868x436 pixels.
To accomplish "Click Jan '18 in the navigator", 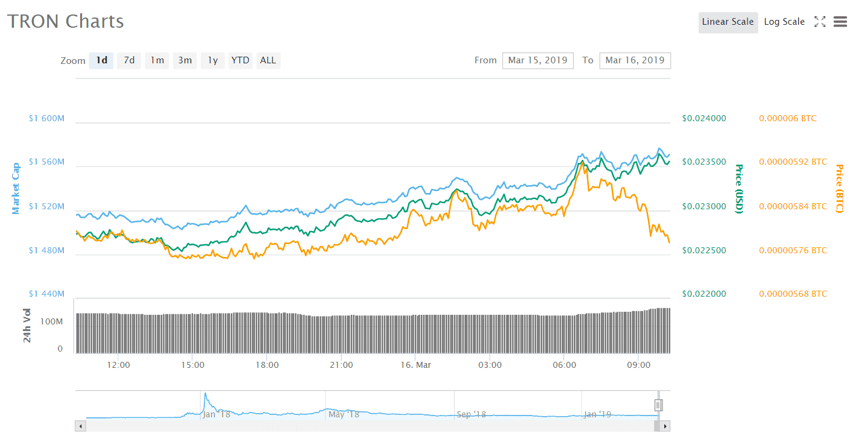I will coord(216,414).
